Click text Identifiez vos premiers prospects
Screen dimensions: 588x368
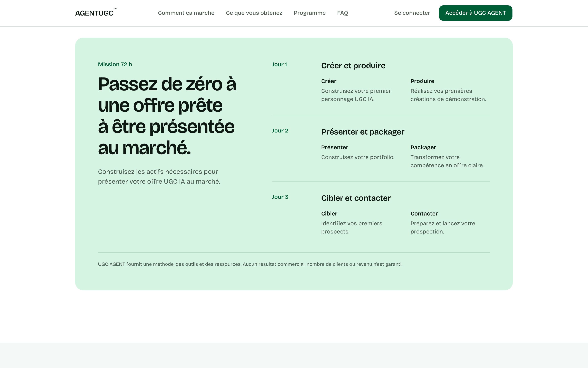click(352, 227)
